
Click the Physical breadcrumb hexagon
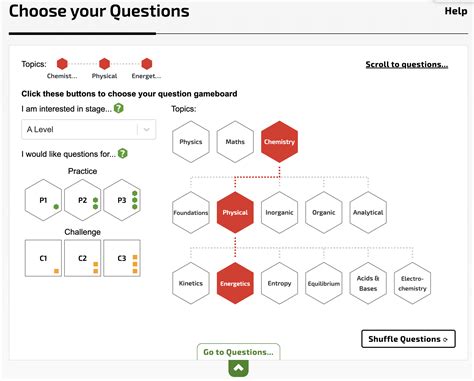click(x=104, y=64)
